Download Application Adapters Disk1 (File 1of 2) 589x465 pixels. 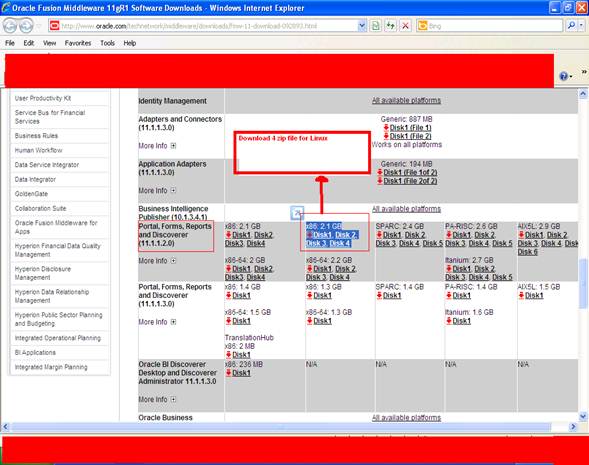(410, 172)
